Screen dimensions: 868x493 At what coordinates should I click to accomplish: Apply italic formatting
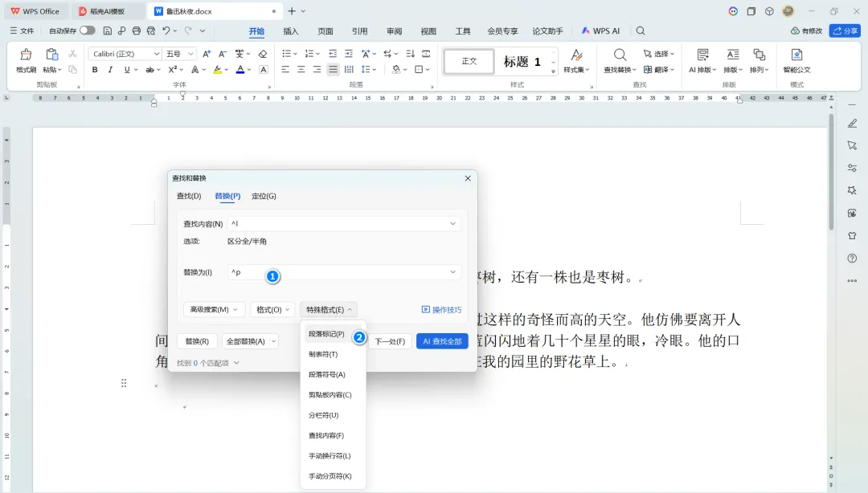click(x=110, y=70)
